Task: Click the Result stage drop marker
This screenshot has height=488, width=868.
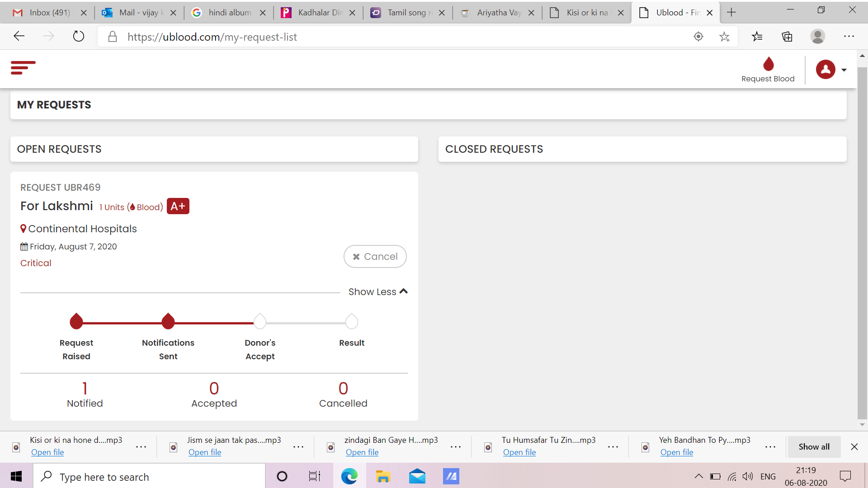Action: [352, 321]
